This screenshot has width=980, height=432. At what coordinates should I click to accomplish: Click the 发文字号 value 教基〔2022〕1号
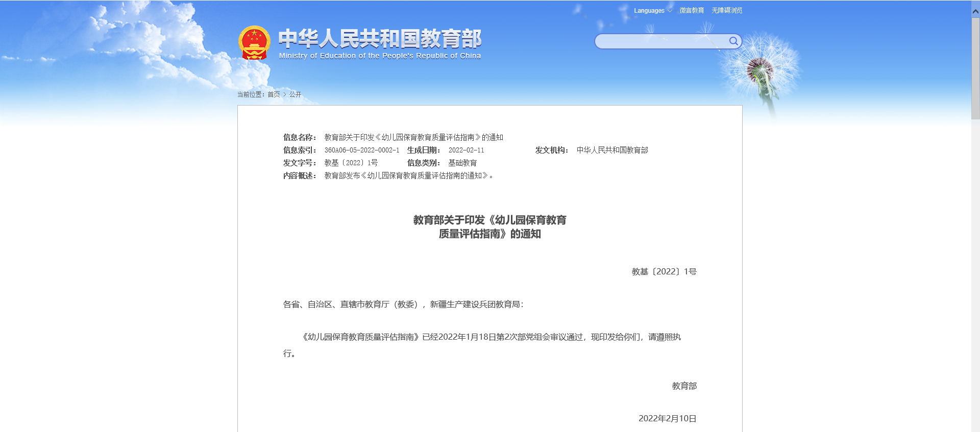click(351, 163)
